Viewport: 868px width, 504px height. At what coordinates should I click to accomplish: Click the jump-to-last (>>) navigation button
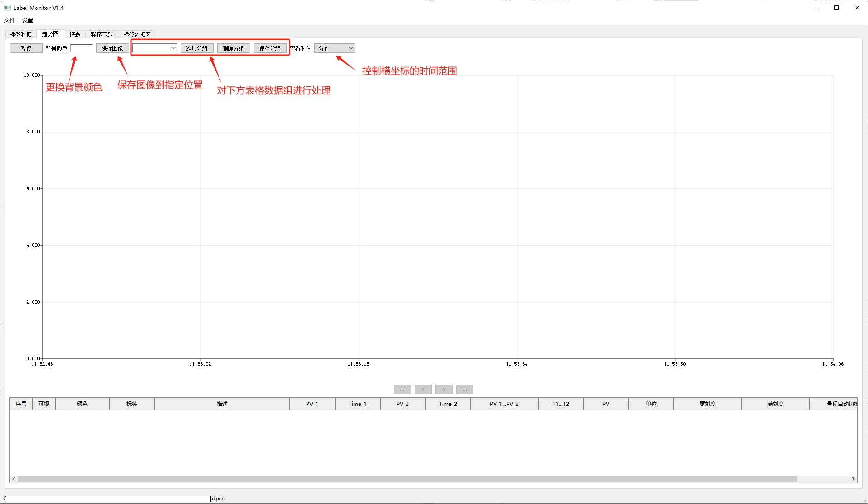(464, 389)
